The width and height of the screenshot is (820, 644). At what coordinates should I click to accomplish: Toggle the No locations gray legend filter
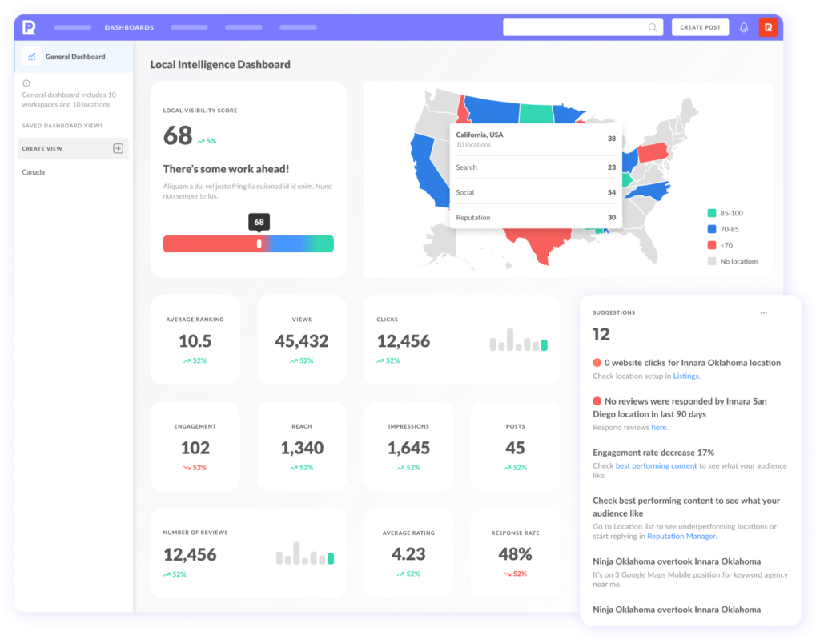(710, 261)
